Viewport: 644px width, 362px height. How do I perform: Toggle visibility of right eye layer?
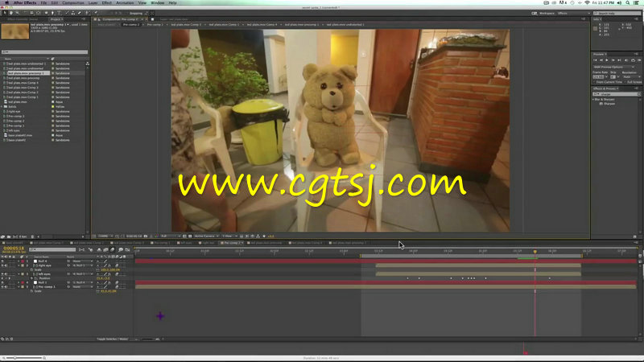(x=2, y=265)
